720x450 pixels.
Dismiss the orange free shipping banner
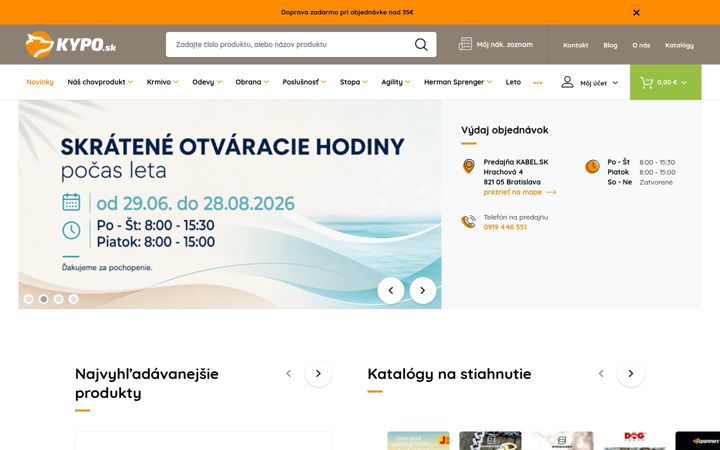pyautogui.click(x=636, y=12)
